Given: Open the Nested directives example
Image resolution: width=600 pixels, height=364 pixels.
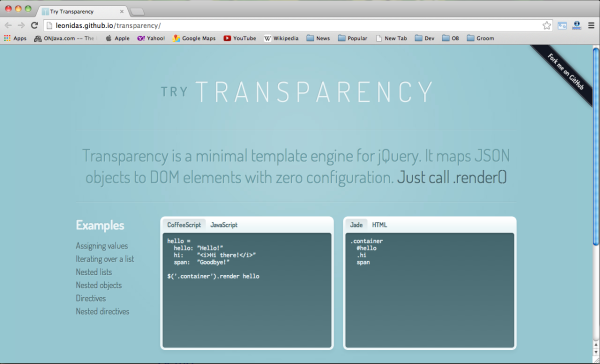Looking at the screenshot, I should (102, 311).
